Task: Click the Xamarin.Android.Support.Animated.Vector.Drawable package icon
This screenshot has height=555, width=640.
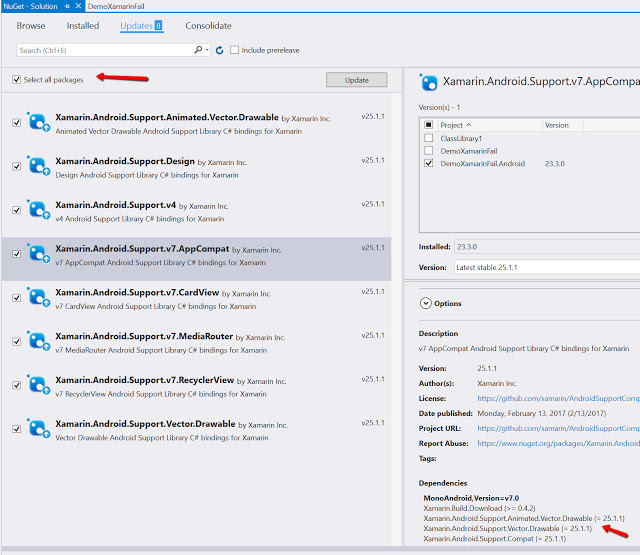Action: coord(38,122)
